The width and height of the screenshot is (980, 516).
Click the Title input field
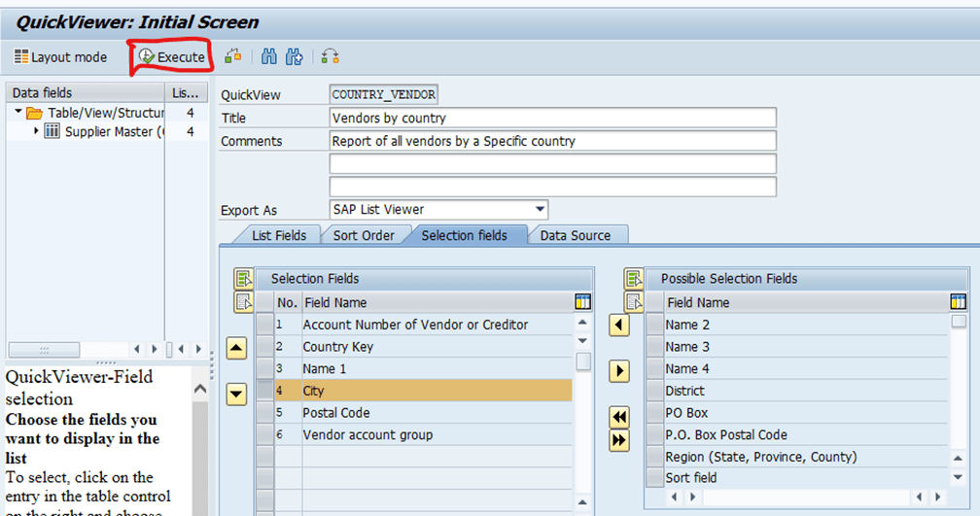pyautogui.click(x=552, y=118)
